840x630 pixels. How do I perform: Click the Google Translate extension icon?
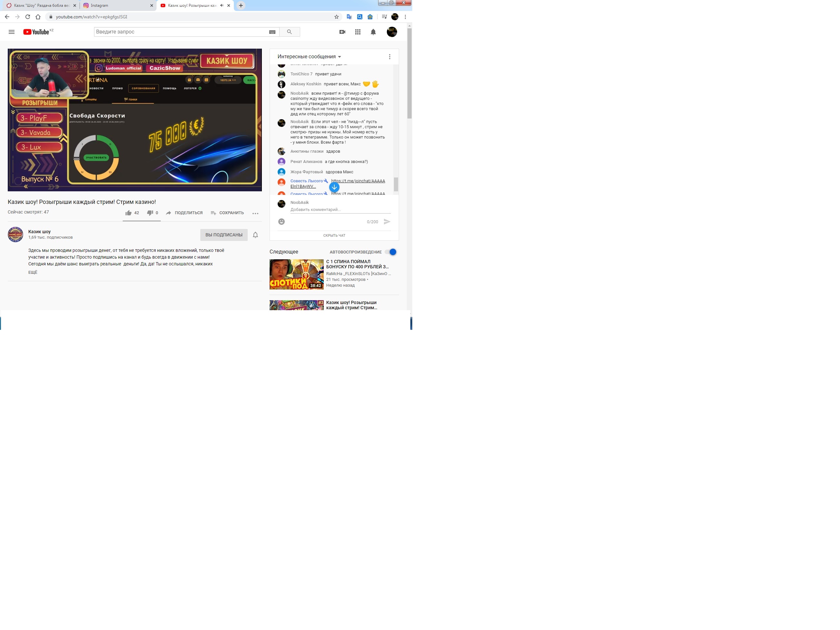(x=349, y=17)
